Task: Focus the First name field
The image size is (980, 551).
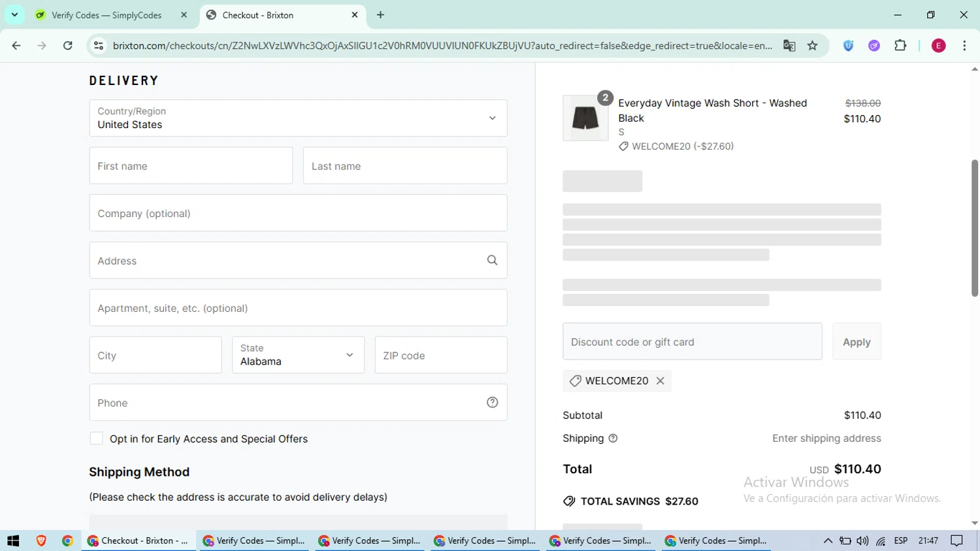Action: (191, 166)
